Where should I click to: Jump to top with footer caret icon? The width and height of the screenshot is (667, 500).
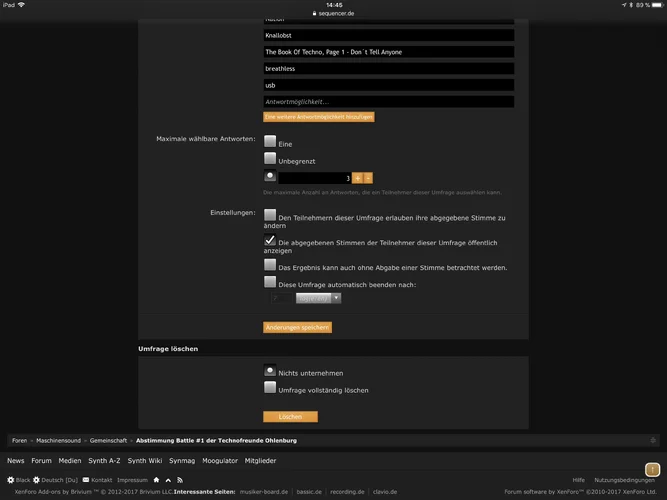tap(168, 480)
